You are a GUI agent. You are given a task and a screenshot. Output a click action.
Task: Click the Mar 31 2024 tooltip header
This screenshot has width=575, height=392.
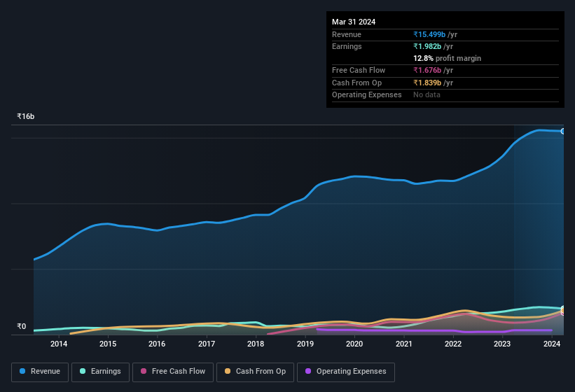coord(354,22)
